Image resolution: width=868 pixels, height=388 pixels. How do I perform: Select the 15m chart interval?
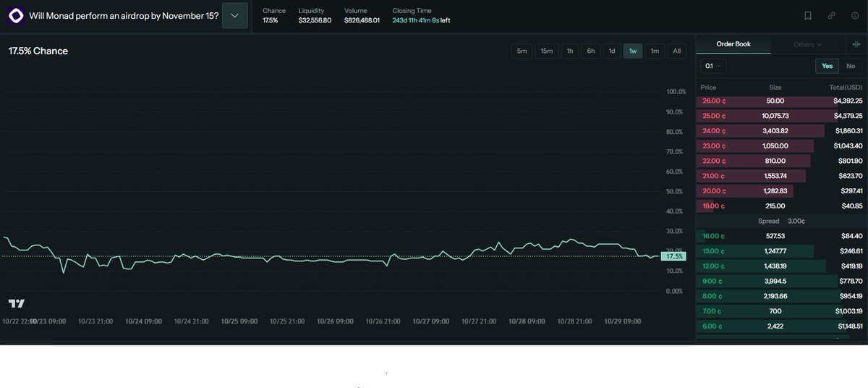546,51
